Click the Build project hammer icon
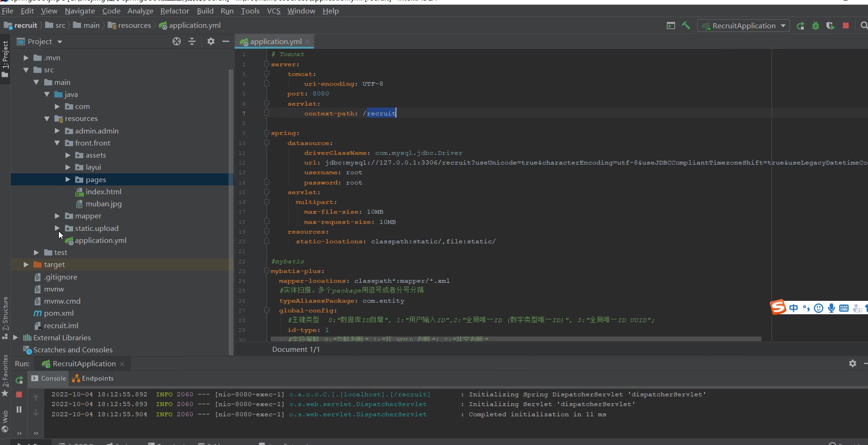 coord(686,25)
